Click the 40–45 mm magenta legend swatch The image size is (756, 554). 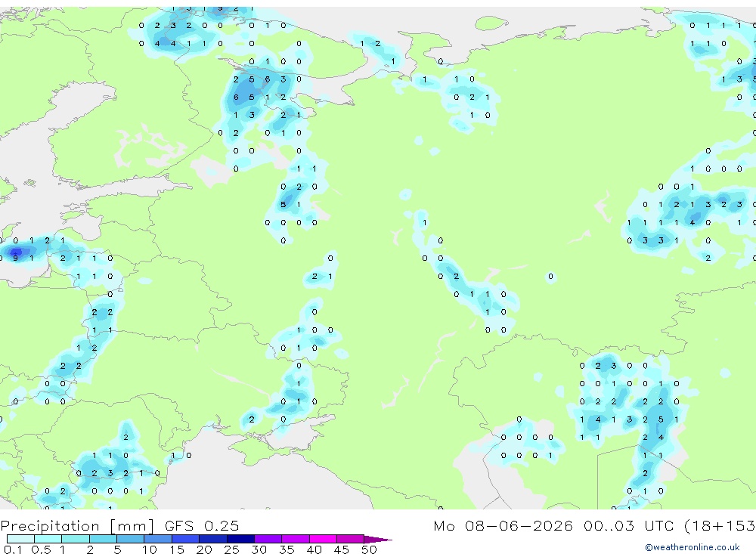pos(323,539)
